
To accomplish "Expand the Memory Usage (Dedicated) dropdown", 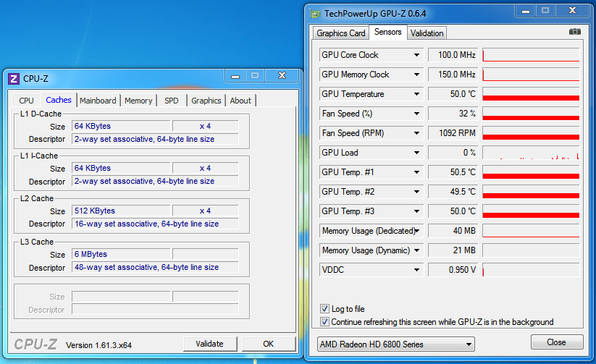I will 416,231.
